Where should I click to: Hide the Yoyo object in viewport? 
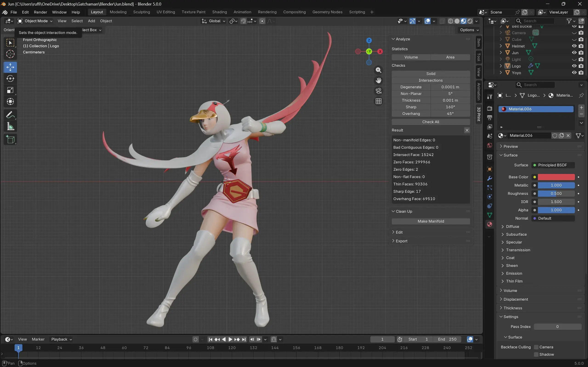pyautogui.click(x=574, y=72)
